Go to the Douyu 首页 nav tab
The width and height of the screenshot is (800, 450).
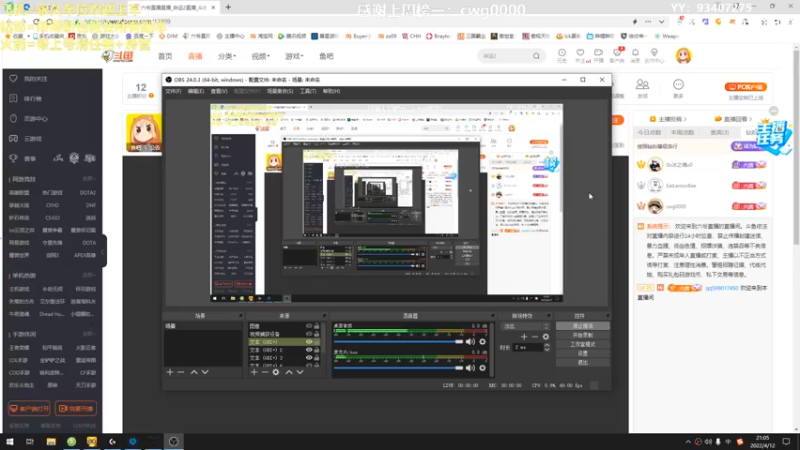tap(165, 56)
